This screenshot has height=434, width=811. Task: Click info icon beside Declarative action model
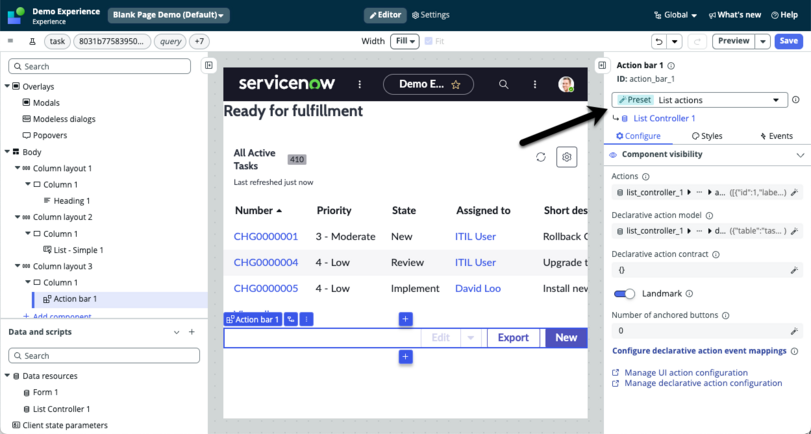tap(709, 215)
